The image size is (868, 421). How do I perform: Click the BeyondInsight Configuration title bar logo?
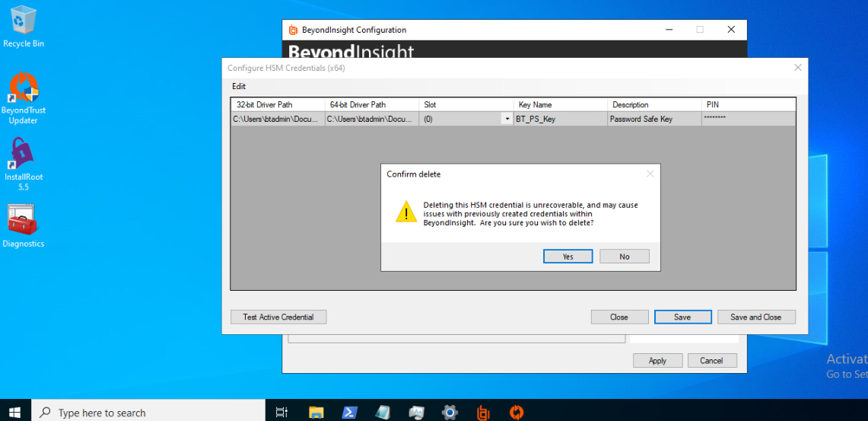[293, 30]
